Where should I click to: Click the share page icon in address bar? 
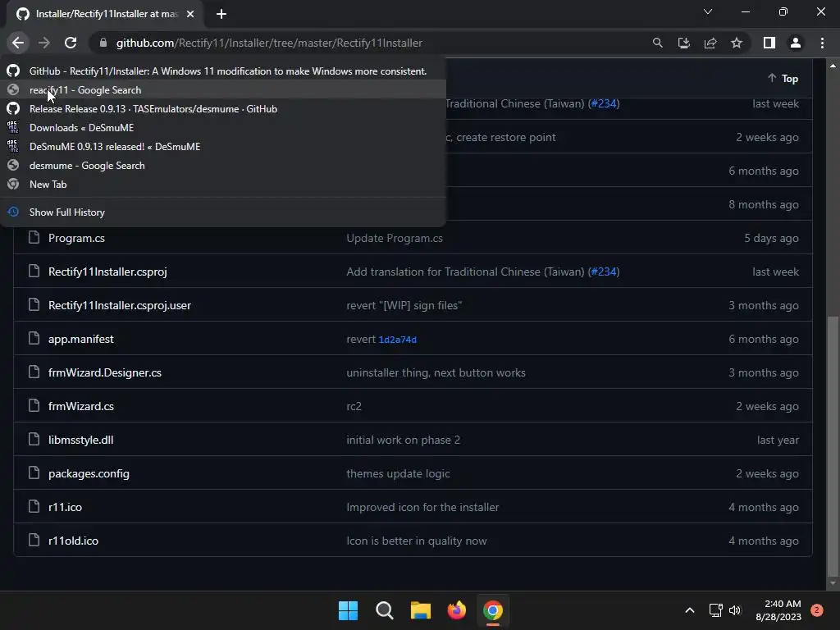pos(710,43)
